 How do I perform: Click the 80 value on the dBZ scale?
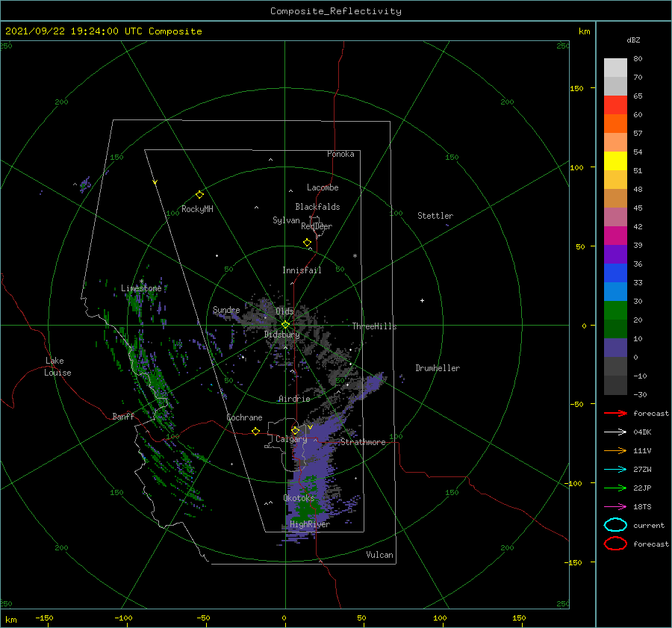tap(638, 58)
